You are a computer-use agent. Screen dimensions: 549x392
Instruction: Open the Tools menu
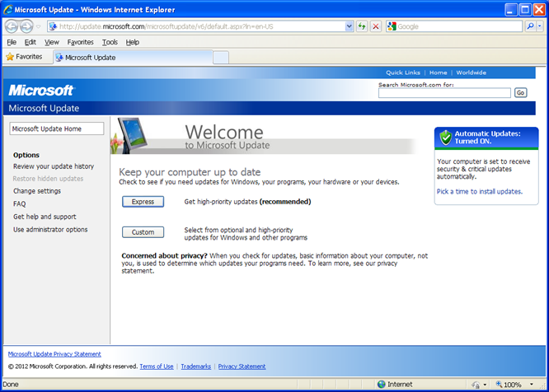point(110,42)
